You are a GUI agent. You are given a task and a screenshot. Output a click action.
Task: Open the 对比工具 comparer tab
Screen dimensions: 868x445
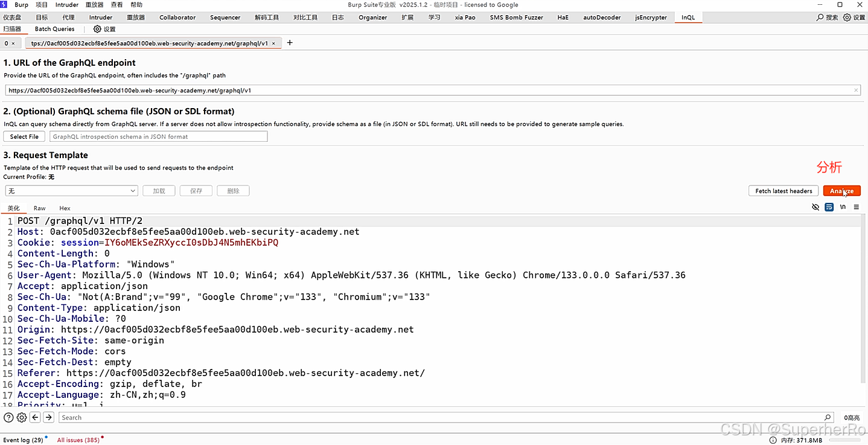(305, 18)
